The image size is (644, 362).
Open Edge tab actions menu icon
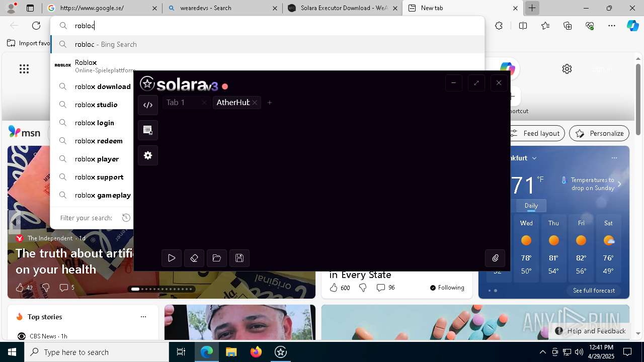click(x=30, y=8)
